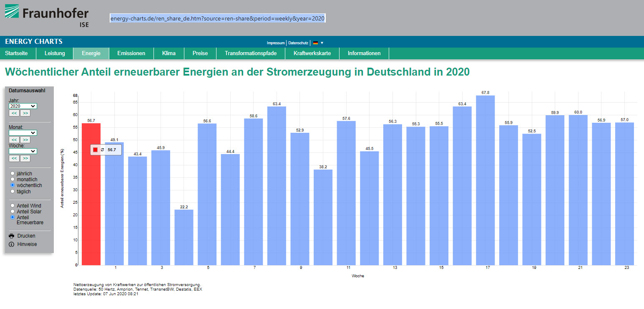644x309 pixels.
Task: Click the Drucken printer icon
Action: click(12, 236)
